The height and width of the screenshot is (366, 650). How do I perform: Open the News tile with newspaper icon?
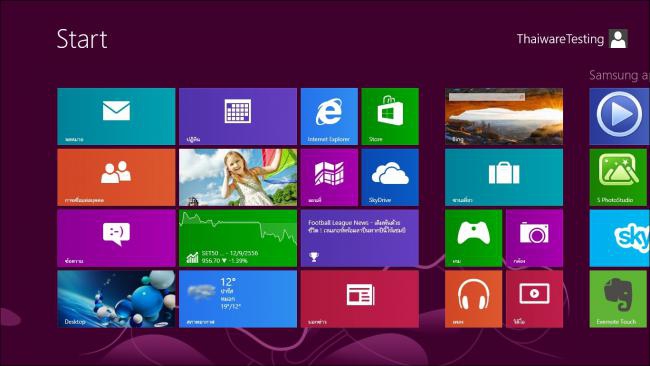(x=360, y=299)
